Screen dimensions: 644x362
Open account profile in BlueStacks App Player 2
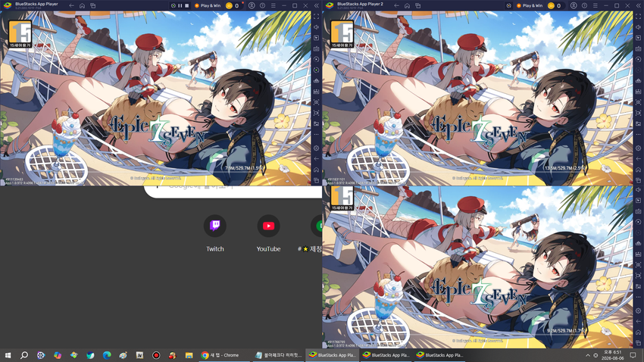tap(574, 6)
